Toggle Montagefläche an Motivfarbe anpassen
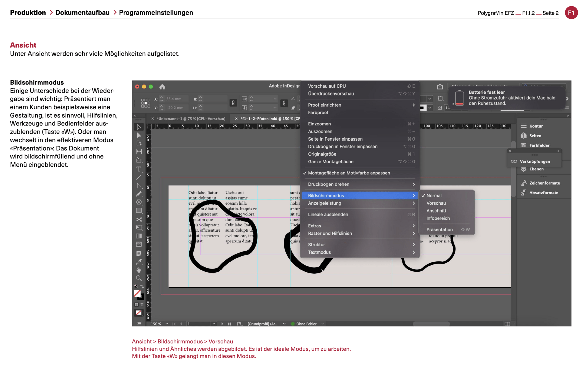The image size is (588, 365). coord(349,173)
